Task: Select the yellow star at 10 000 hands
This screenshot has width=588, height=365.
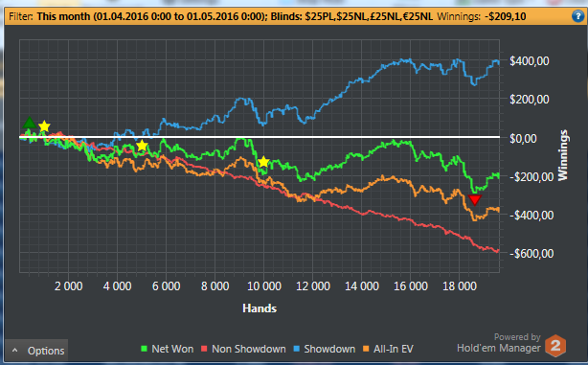Action: pyautogui.click(x=263, y=162)
